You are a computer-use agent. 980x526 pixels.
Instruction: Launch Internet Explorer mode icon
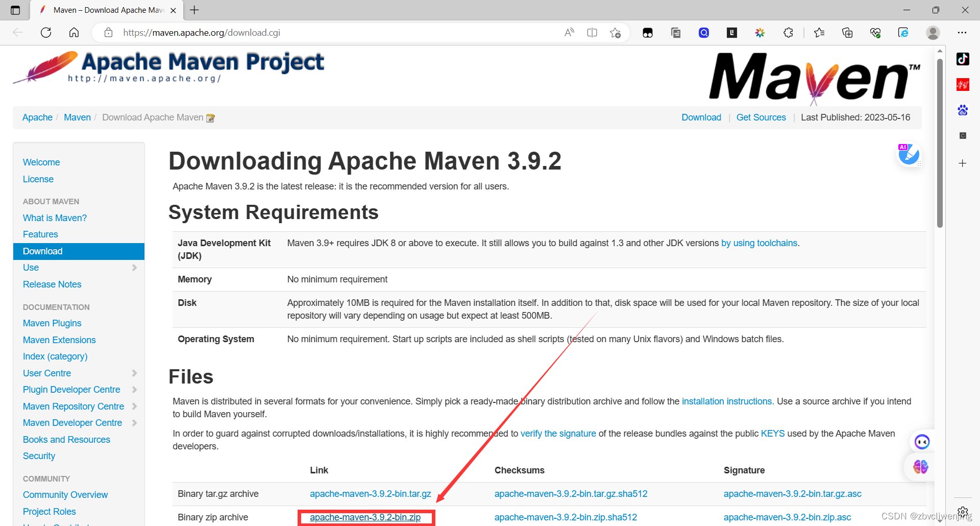coord(903,32)
